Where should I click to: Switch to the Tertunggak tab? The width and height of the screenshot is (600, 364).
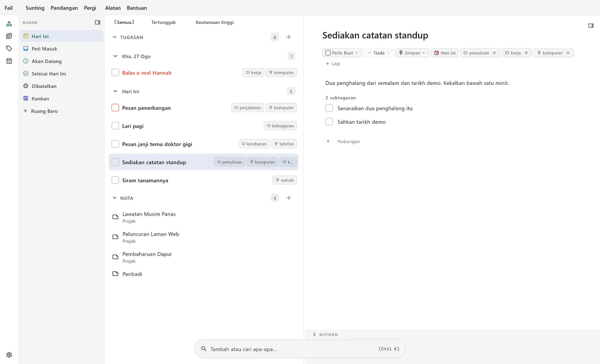[163, 22]
